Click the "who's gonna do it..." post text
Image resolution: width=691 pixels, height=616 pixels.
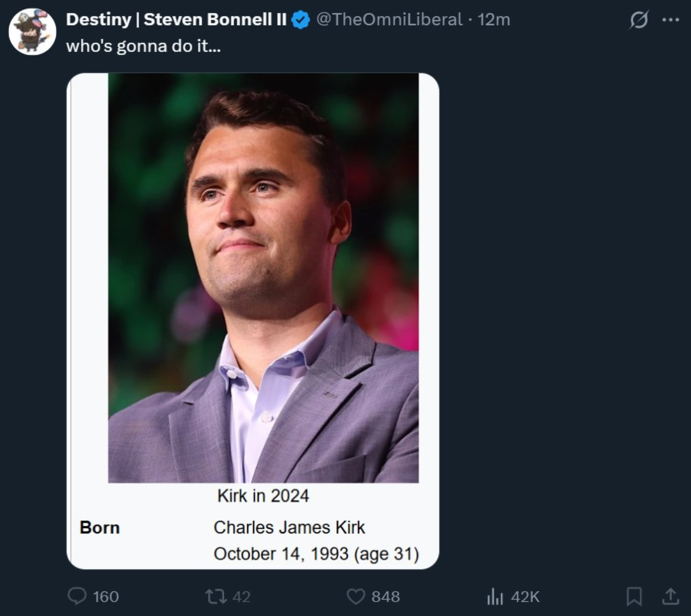tap(143, 46)
